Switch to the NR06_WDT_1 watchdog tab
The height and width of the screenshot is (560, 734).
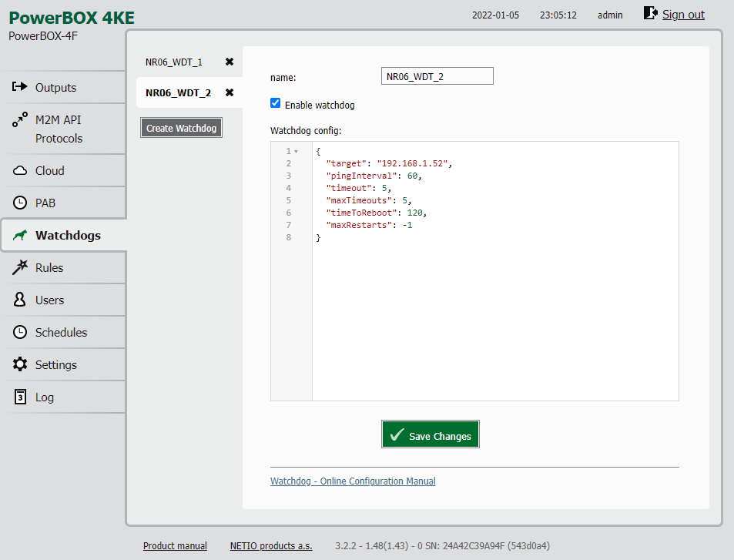174,62
